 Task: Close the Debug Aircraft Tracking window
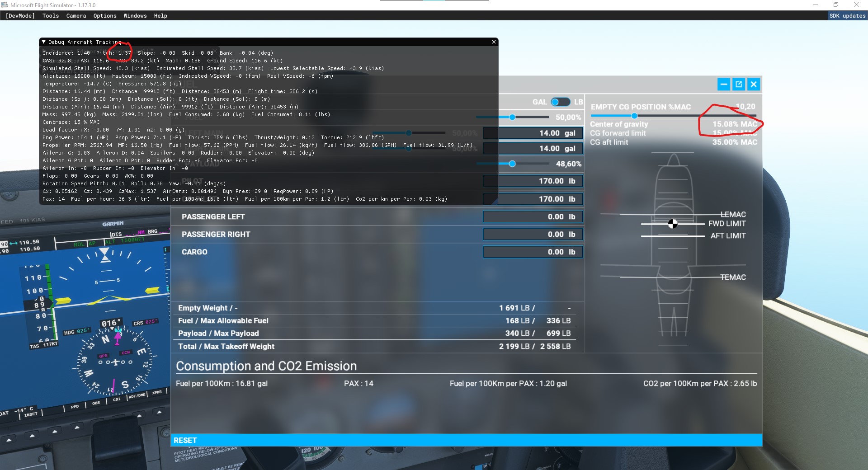pyautogui.click(x=494, y=42)
